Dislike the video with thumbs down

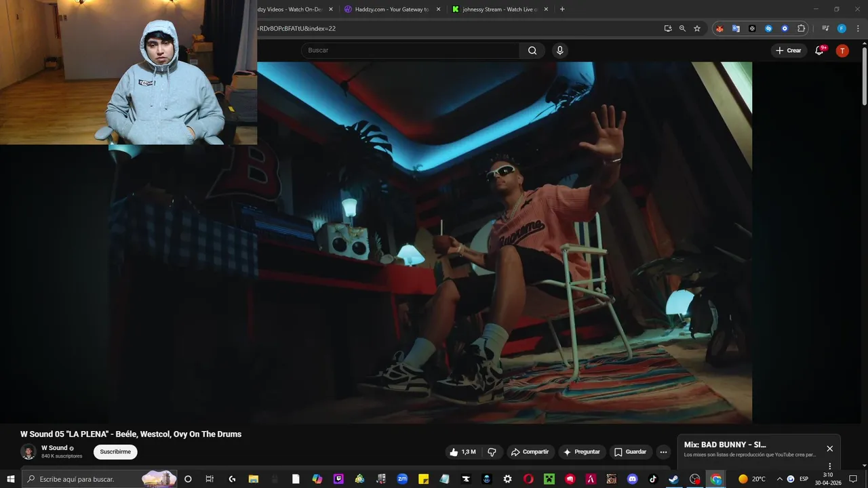click(492, 452)
